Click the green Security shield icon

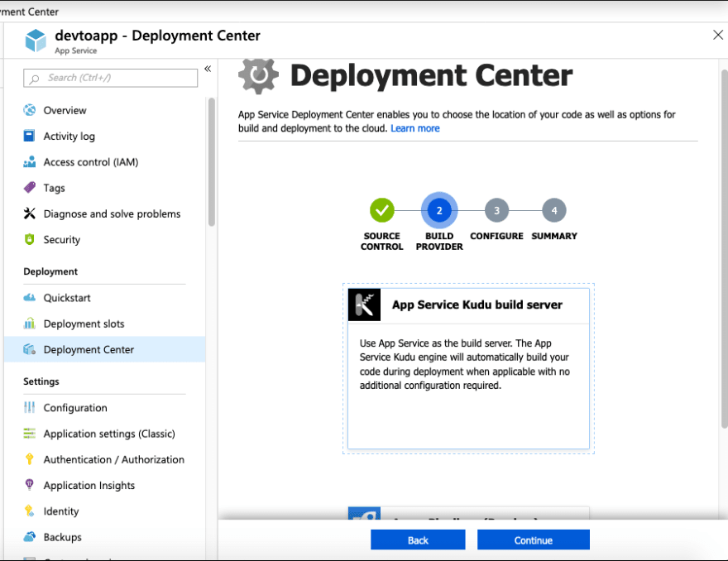(29, 239)
